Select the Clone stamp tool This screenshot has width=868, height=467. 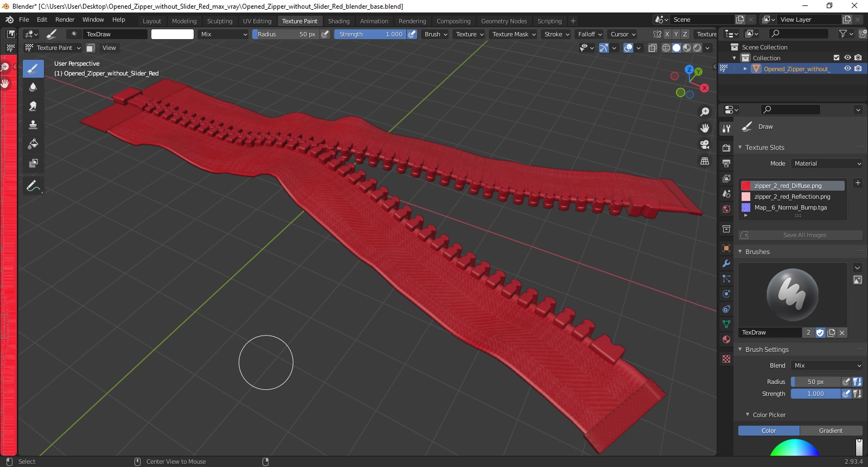click(x=33, y=125)
